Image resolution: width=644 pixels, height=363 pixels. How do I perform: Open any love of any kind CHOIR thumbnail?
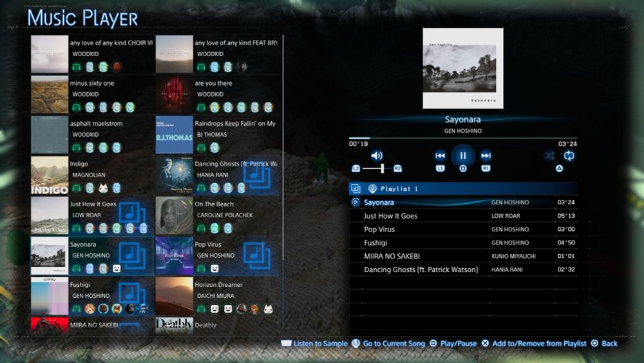[x=50, y=54]
